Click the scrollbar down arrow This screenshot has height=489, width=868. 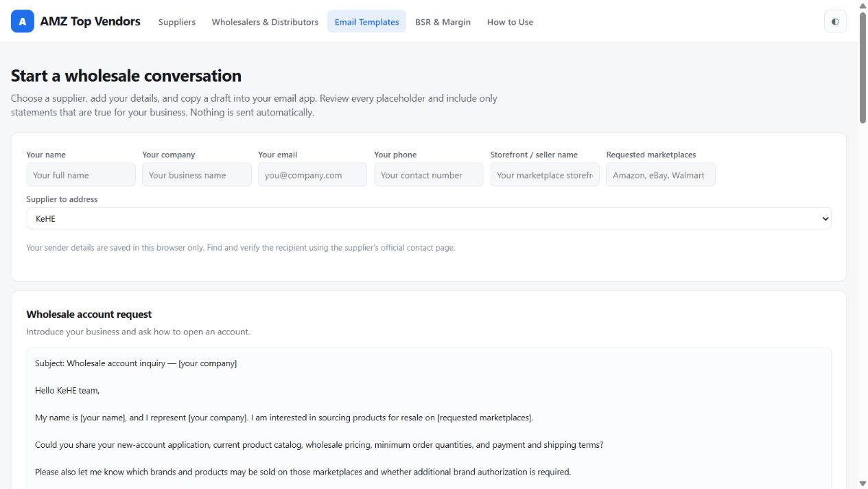tap(863, 484)
